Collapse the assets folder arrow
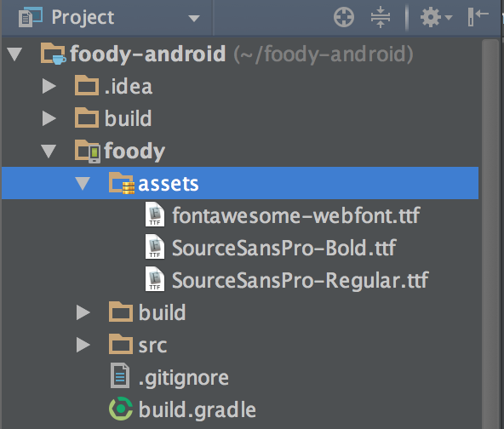Viewport: 504px width, 429px height. click(x=83, y=183)
